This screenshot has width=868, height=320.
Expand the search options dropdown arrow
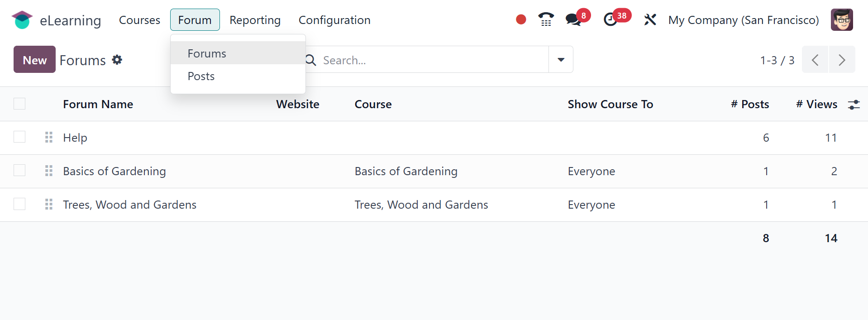click(x=561, y=60)
